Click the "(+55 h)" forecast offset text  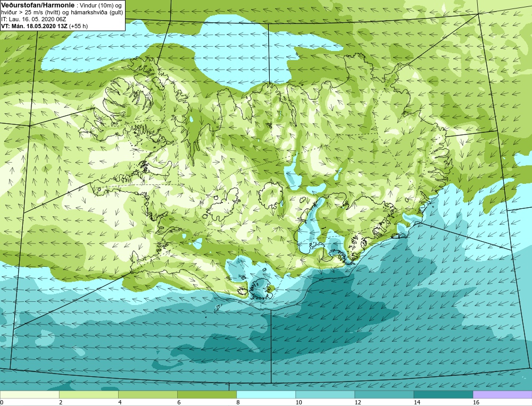click(x=78, y=26)
